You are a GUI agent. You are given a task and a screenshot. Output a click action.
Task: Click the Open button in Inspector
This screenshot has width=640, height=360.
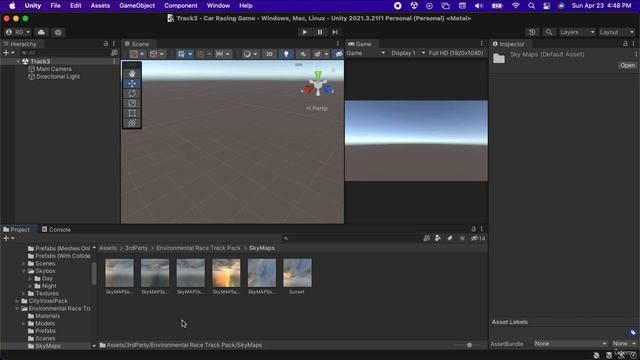(x=627, y=65)
